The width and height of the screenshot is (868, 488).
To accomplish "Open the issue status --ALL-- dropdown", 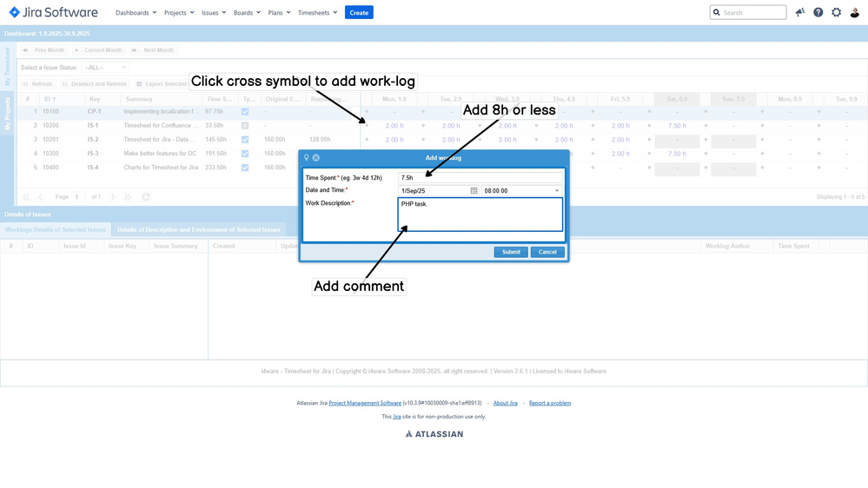I will 105,68.
